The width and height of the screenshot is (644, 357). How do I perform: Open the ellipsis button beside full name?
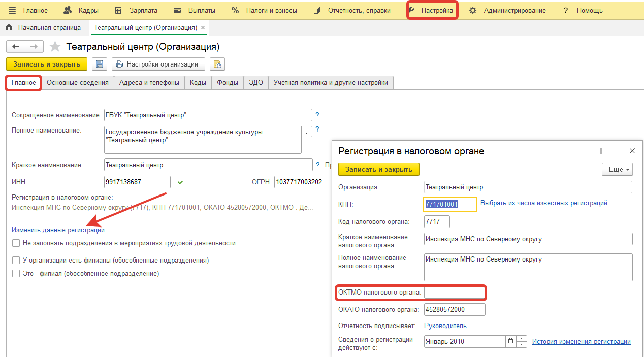tap(306, 132)
